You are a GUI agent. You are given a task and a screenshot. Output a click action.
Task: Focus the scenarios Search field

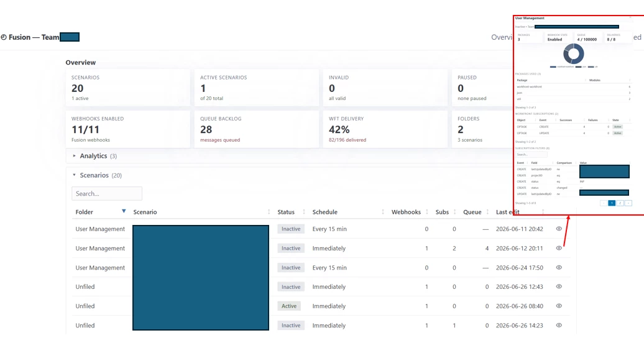(107, 193)
